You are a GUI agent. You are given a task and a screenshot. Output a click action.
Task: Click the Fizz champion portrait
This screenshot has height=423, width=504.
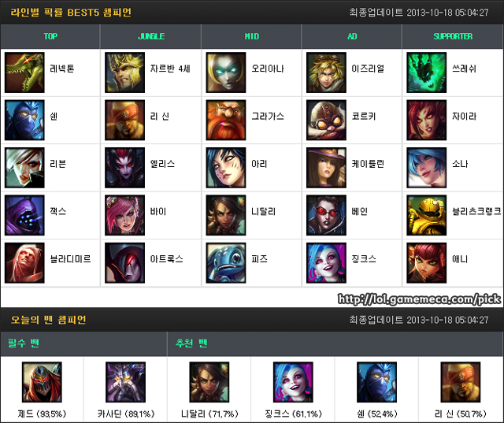pos(226,263)
